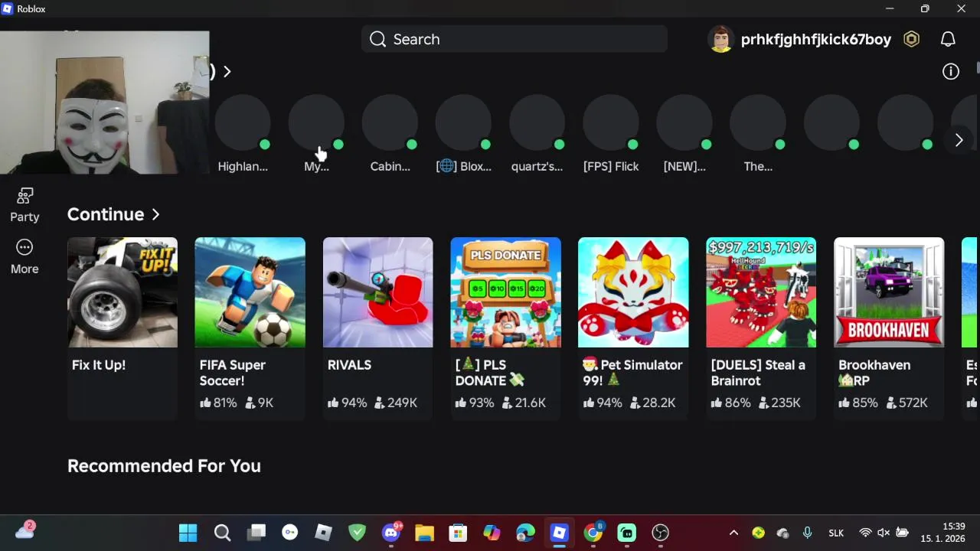Click the info circle icon
Viewport: 980px width, 551px height.
pyautogui.click(x=951, y=71)
